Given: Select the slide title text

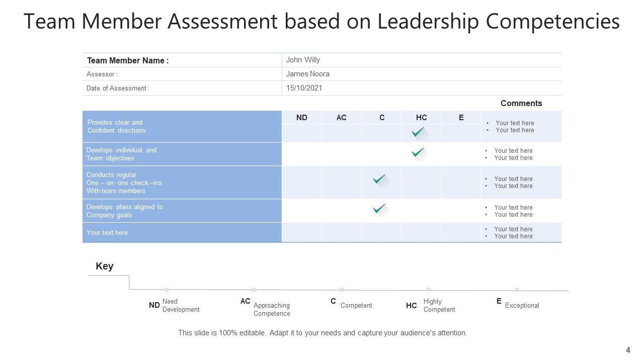Looking at the screenshot, I should point(321,22).
